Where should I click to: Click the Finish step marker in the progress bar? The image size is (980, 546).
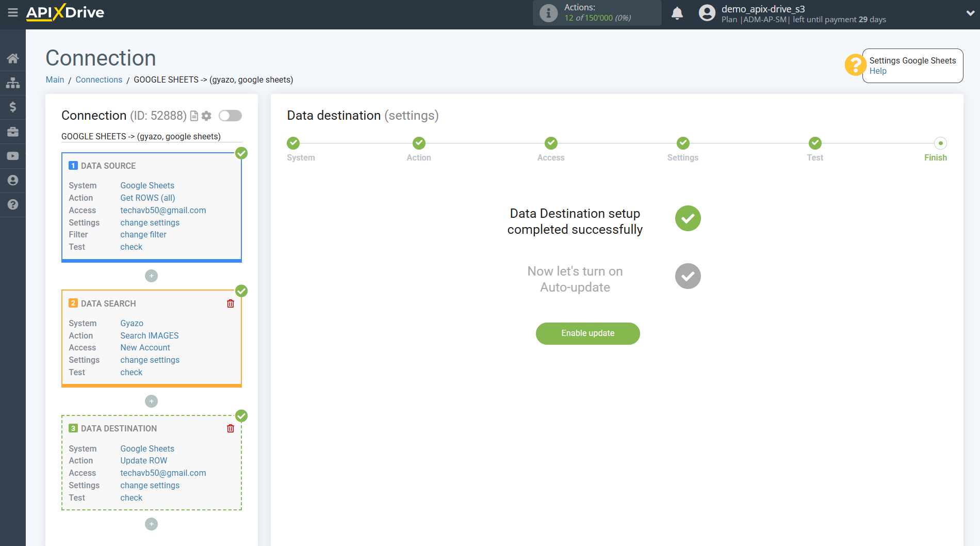click(940, 143)
